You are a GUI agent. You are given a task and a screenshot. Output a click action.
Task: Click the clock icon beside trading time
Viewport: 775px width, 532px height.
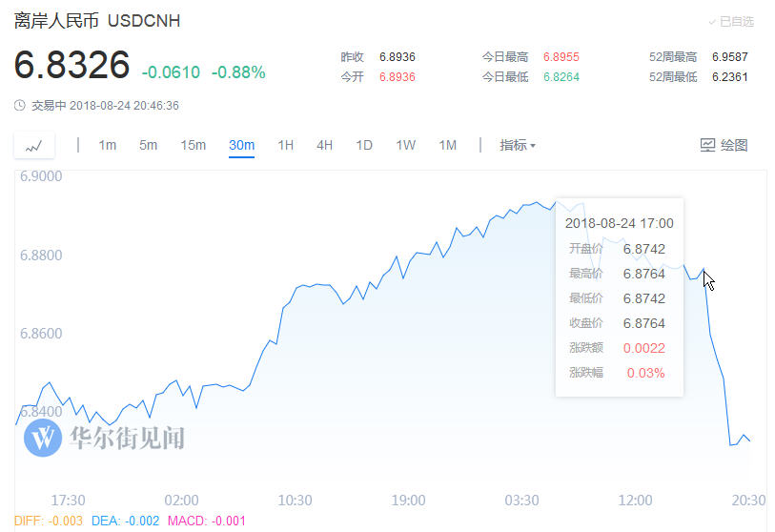pos(19,106)
